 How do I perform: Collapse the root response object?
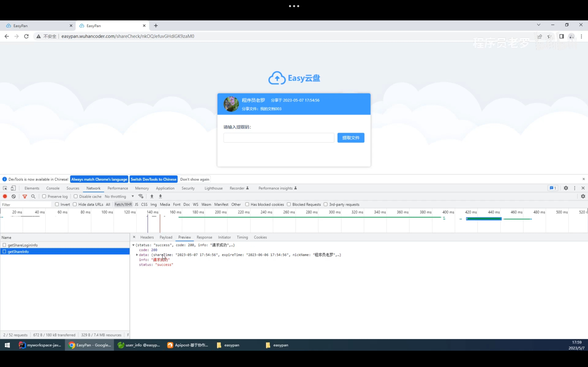pyautogui.click(x=133, y=245)
